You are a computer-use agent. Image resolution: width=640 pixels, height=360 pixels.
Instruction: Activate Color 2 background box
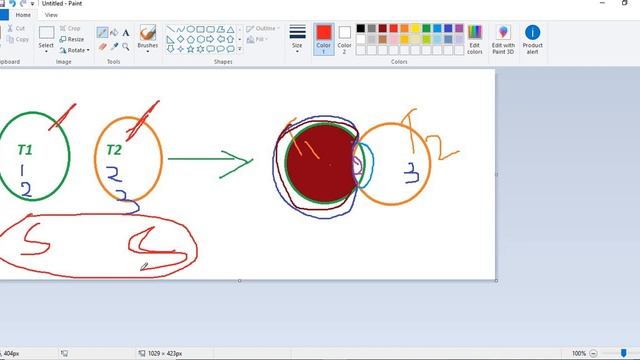(344, 39)
